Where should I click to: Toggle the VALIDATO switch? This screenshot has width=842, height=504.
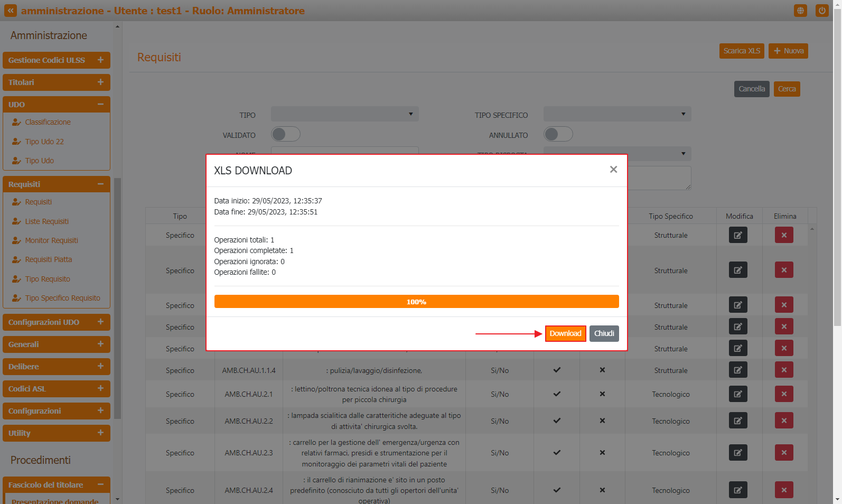[x=286, y=134]
